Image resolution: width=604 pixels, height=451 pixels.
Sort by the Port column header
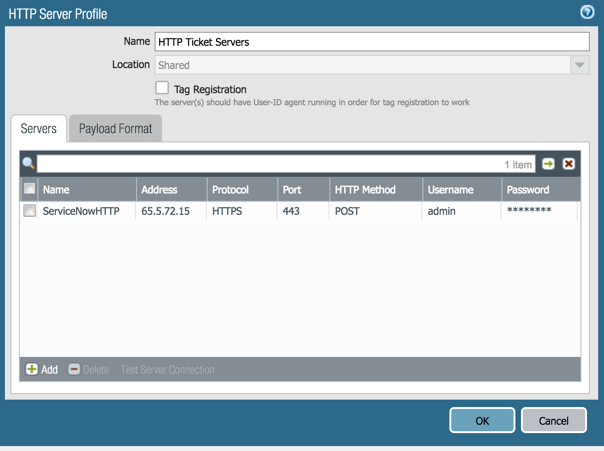pos(304,189)
